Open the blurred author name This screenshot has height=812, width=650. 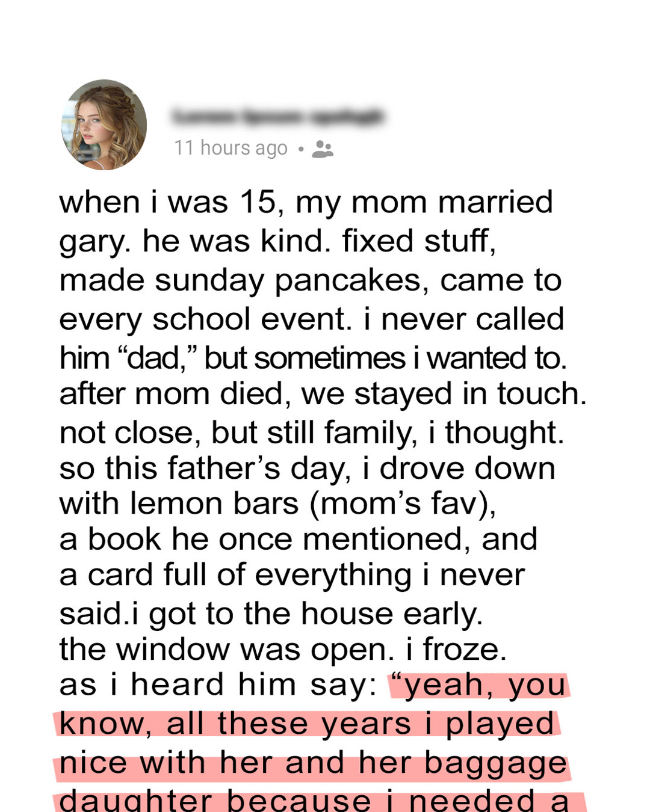[278, 116]
